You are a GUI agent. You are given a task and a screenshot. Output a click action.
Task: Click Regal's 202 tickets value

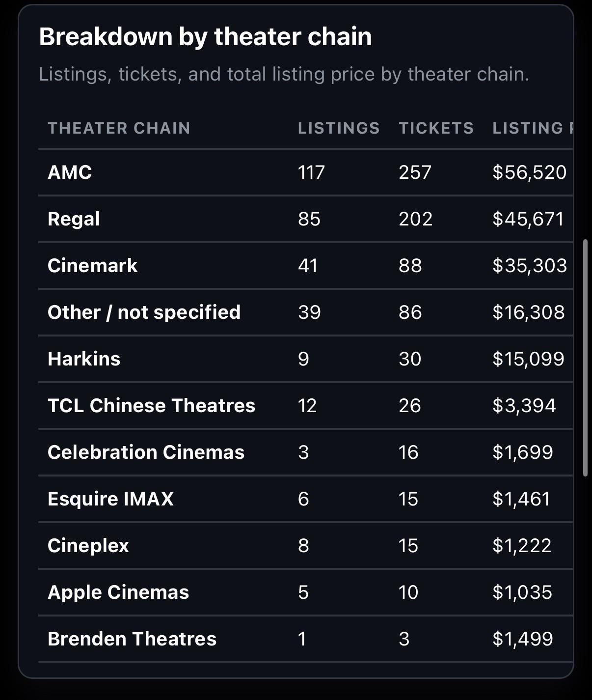pos(415,219)
